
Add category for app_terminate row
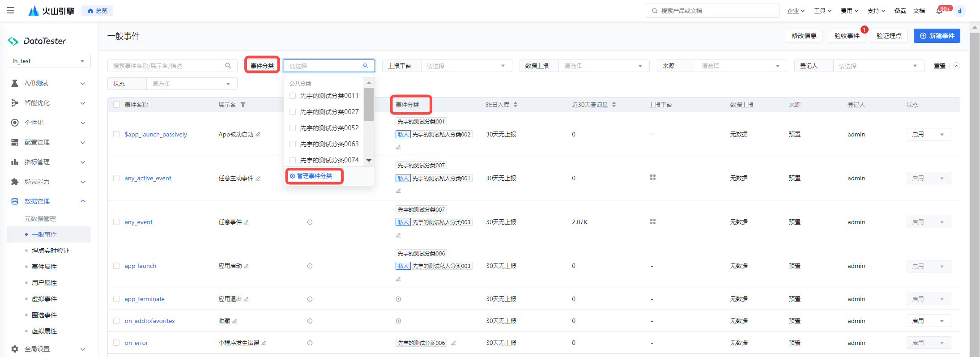398,299
